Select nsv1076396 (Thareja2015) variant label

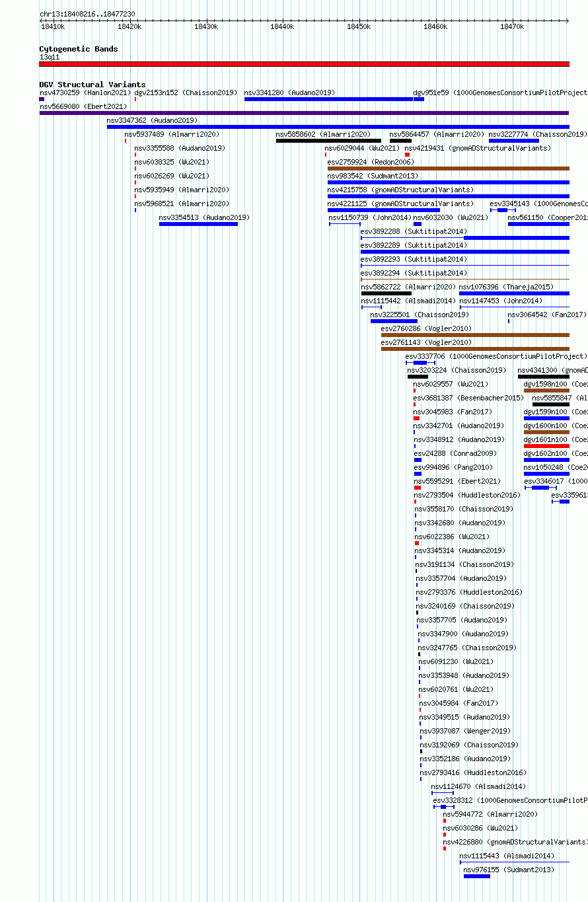point(507,287)
